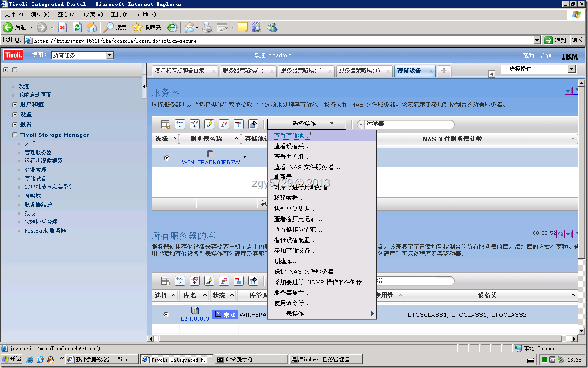Image resolution: width=588 pixels, height=368 pixels.
Task: Open the IE 搜索 search tool
Action: coord(115,27)
